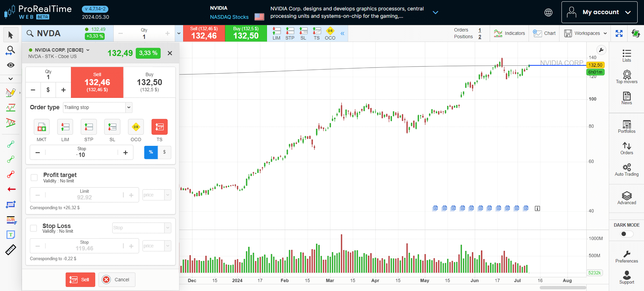This screenshot has width=644, height=291.
Task: Click the chart wrench settings icon
Action: click(x=601, y=50)
